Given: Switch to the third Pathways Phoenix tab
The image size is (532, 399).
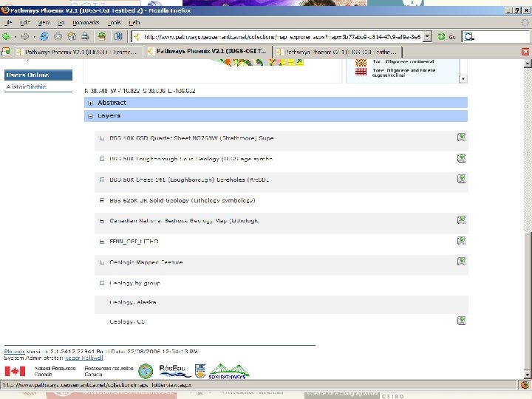Looking at the screenshot, I should [x=338, y=52].
